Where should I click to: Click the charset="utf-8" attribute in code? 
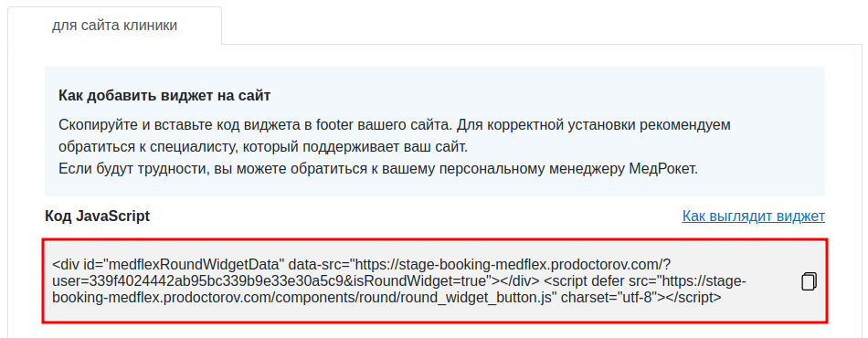[609, 298]
